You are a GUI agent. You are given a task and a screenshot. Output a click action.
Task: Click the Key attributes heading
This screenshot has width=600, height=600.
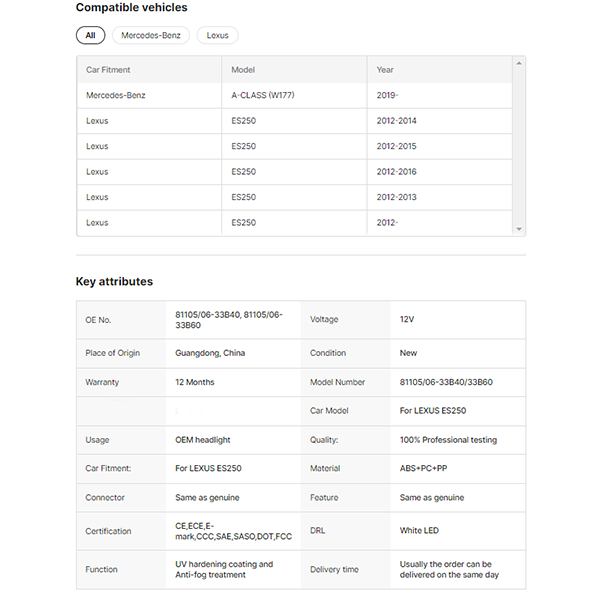pyautogui.click(x=114, y=282)
